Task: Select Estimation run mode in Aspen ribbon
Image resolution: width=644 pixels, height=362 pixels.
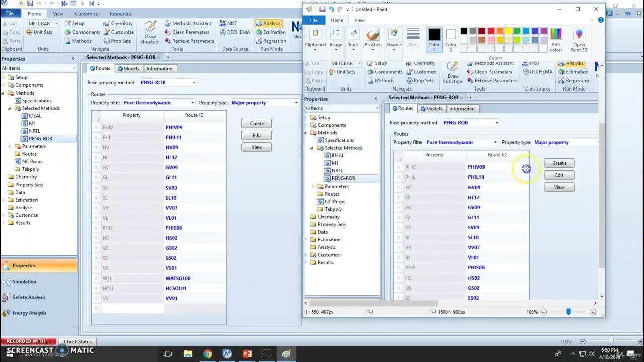Action: pos(270,32)
